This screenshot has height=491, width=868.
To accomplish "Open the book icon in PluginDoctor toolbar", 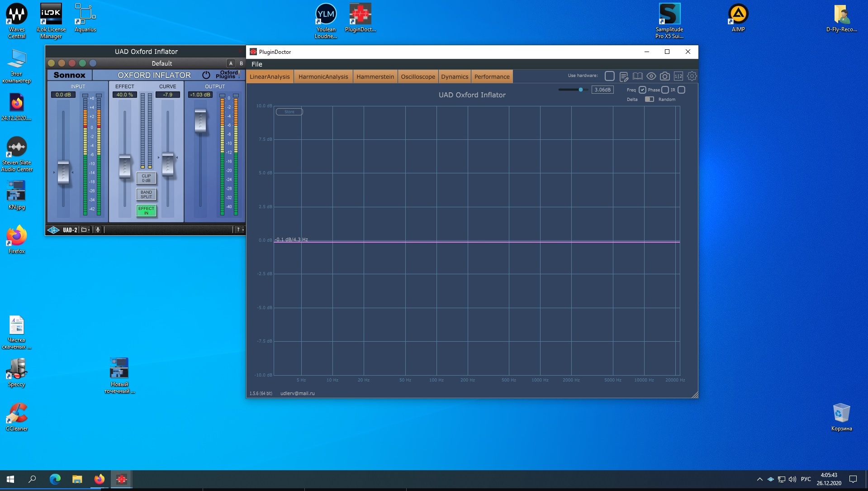I will pyautogui.click(x=637, y=76).
